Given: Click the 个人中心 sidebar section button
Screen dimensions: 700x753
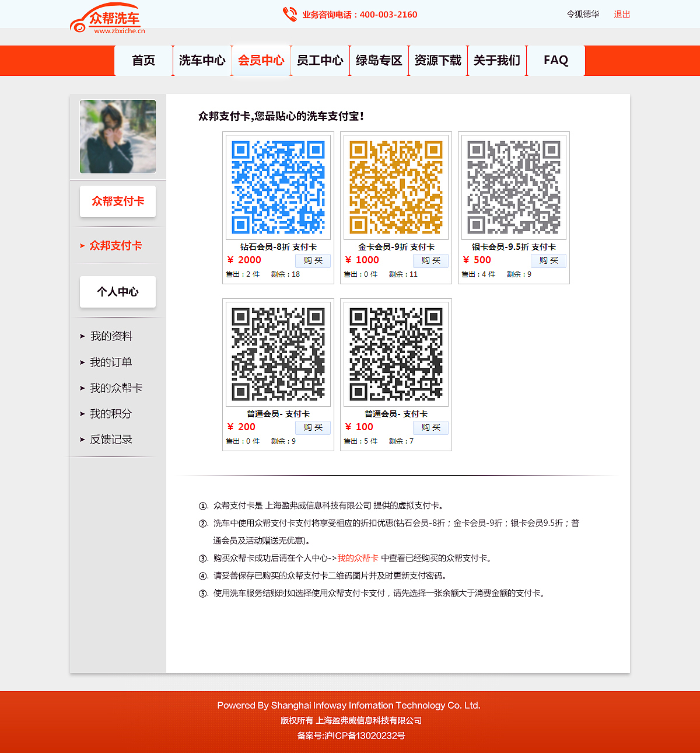Looking at the screenshot, I should pos(118,292).
